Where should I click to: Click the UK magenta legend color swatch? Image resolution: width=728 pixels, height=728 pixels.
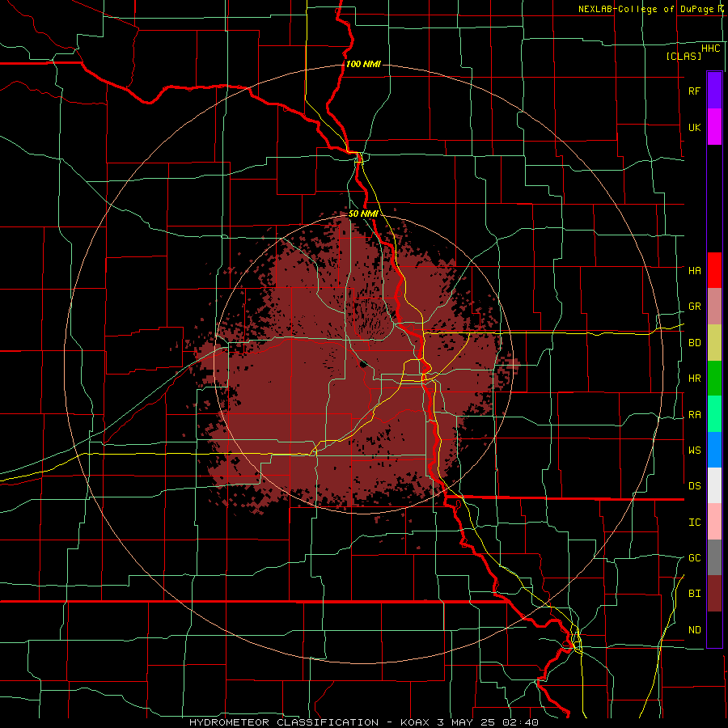pyautogui.click(x=714, y=127)
